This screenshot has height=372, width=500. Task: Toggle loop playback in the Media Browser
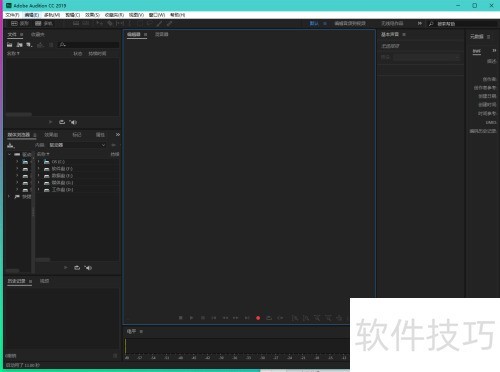pos(77,268)
